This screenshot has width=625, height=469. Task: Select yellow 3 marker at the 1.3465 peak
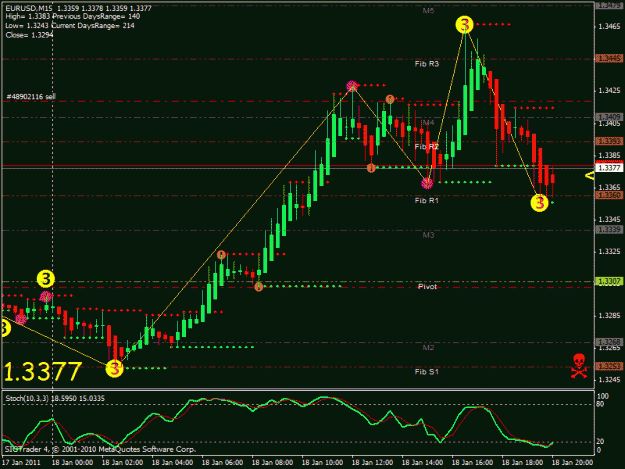(x=464, y=25)
